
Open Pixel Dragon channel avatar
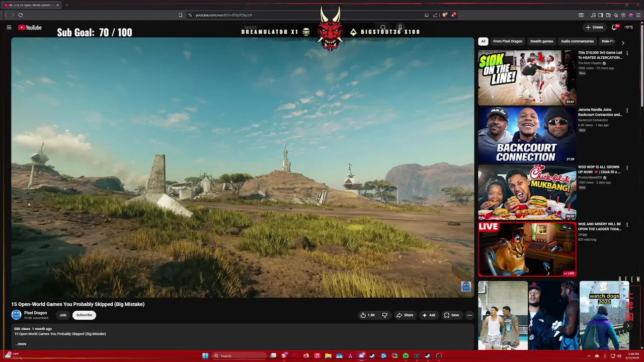(16, 315)
